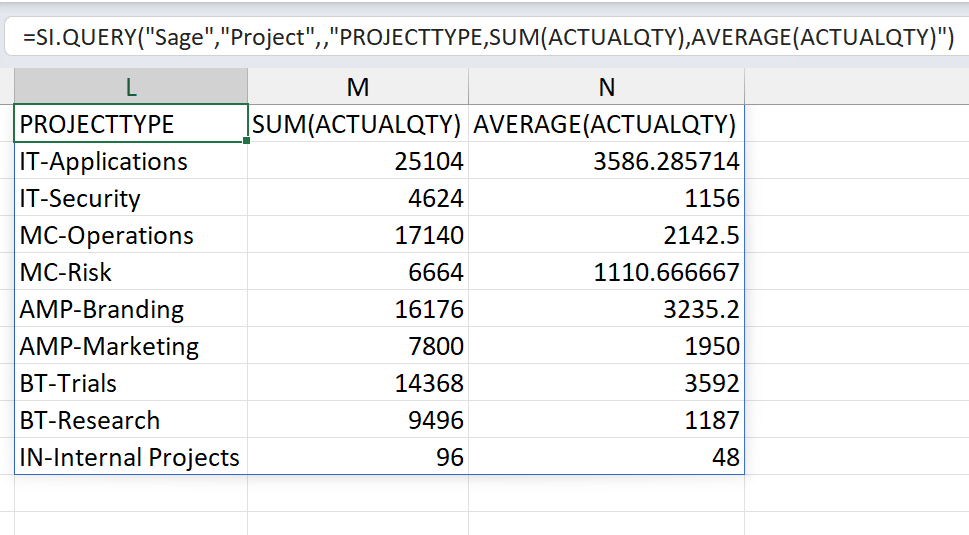
Task: Select the BT-Research cell
Action: click(131, 420)
